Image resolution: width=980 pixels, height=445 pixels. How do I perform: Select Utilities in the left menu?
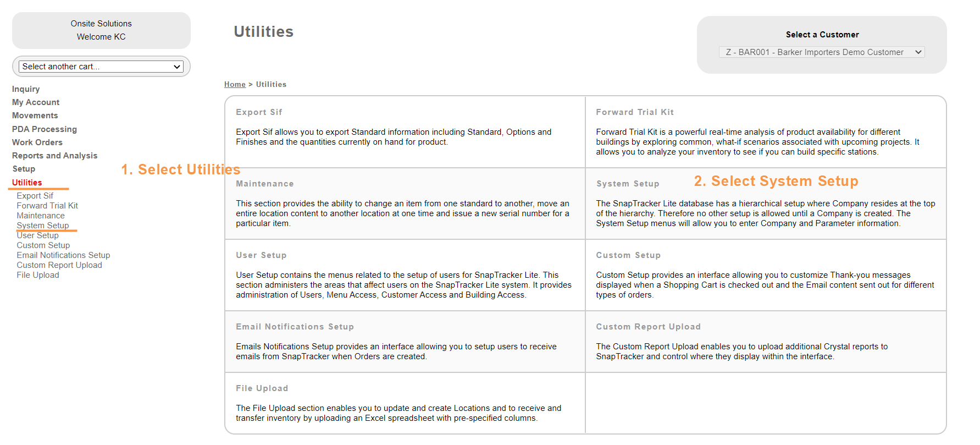[27, 183]
